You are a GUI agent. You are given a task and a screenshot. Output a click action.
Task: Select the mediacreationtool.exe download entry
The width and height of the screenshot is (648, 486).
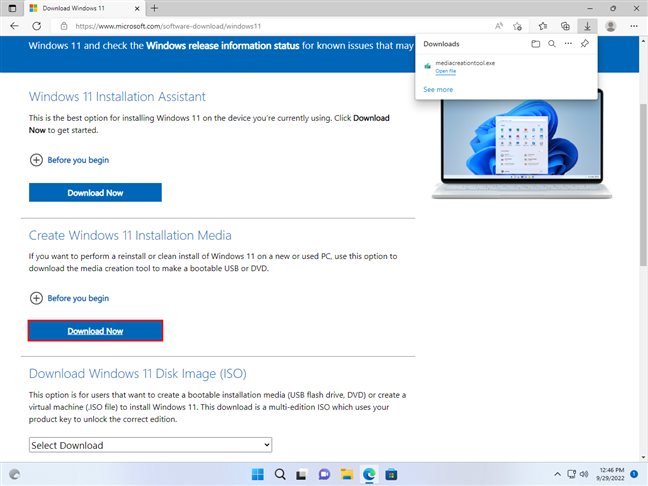point(506,67)
